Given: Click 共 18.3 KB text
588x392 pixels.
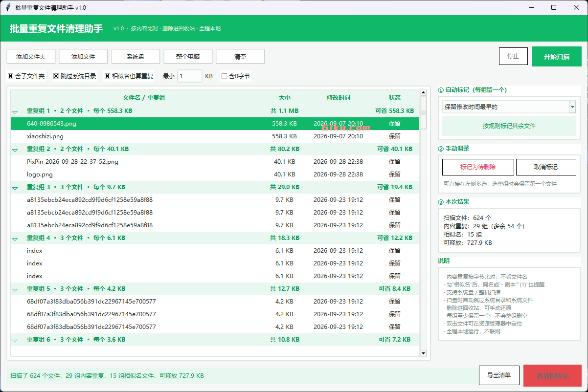Looking at the screenshot, I should (x=285, y=238).
